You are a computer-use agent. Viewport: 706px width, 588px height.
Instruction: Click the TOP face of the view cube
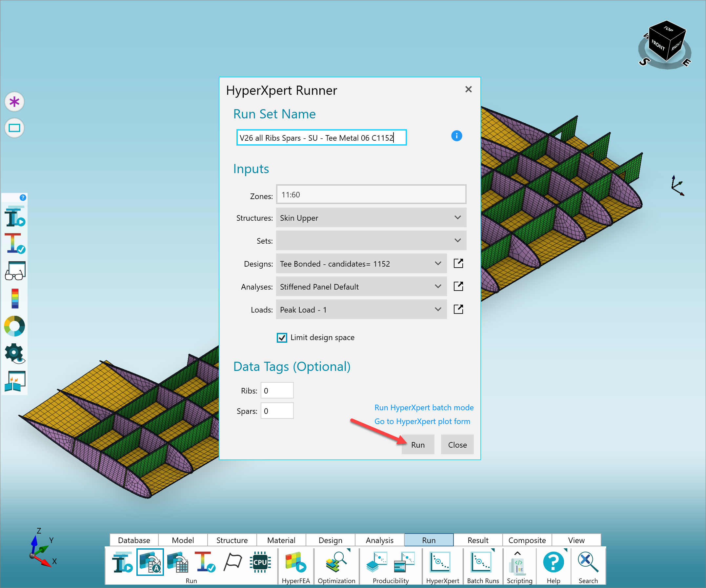tap(668, 30)
